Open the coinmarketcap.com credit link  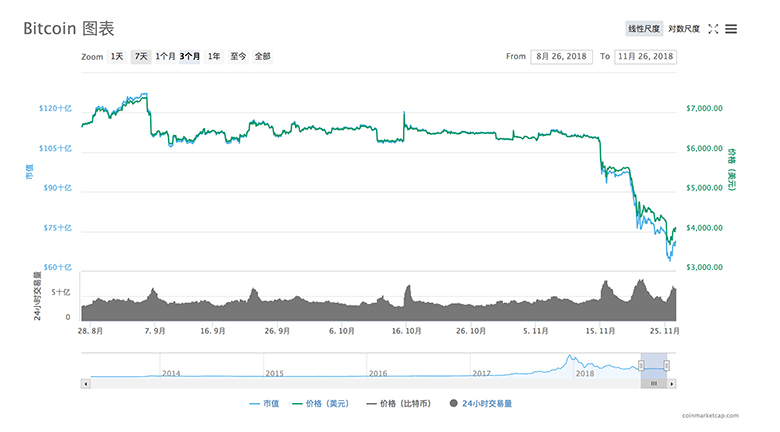point(710,415)
